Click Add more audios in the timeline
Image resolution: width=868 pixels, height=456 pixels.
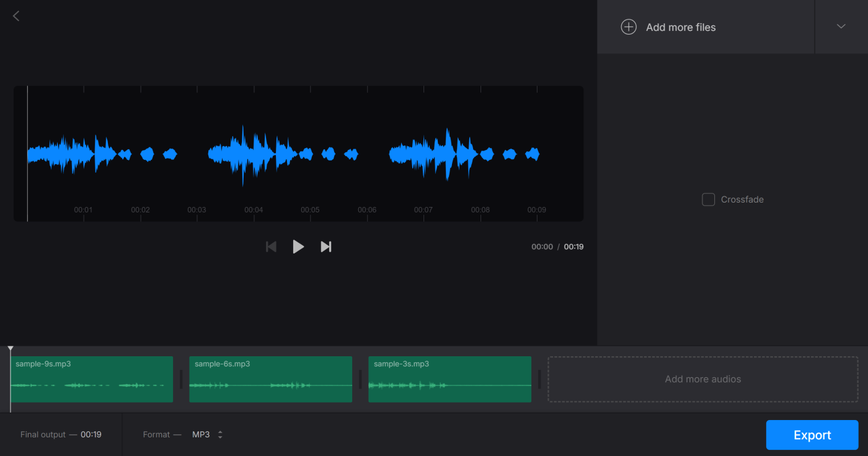click(x=702, y=379)
